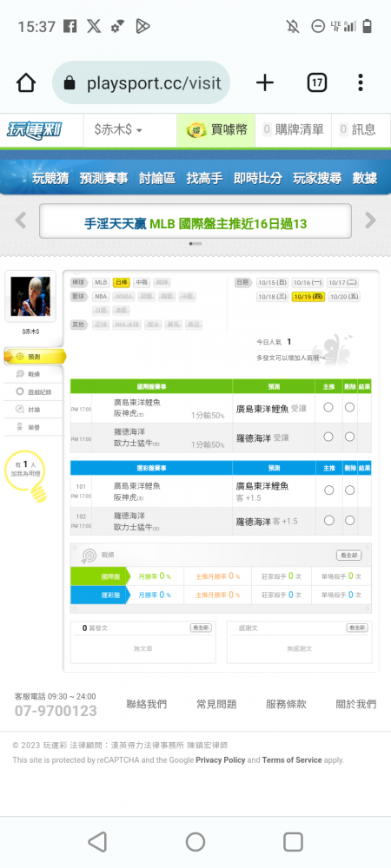Select 刪除 radio for 運彩盤 game 102
This screenshot has height=868, width=391.
[x=350, y=520]
